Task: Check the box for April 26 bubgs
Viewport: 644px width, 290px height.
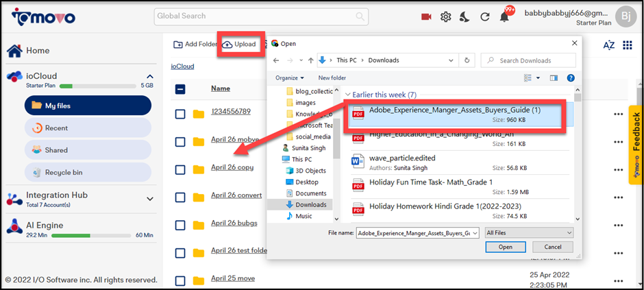Action: (180, 225)
